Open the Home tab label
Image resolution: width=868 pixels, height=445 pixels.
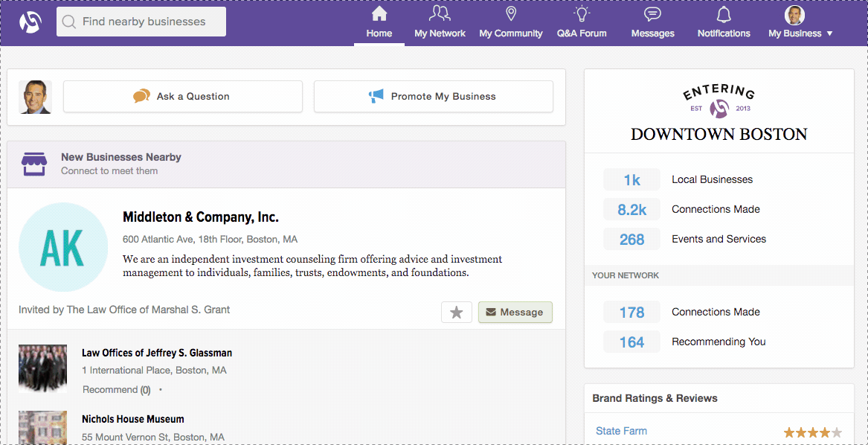point(379,33)
